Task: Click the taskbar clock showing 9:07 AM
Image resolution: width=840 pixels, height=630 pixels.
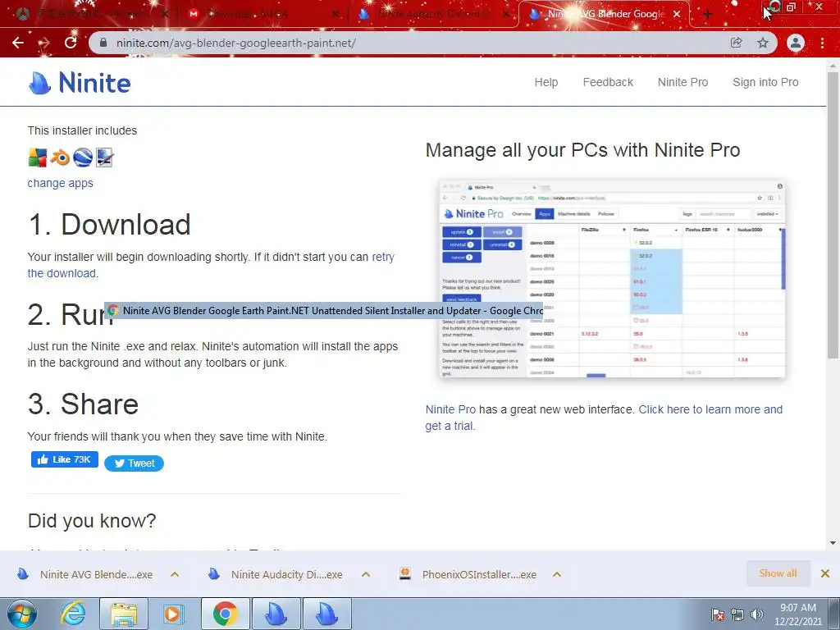Action: 797,614
